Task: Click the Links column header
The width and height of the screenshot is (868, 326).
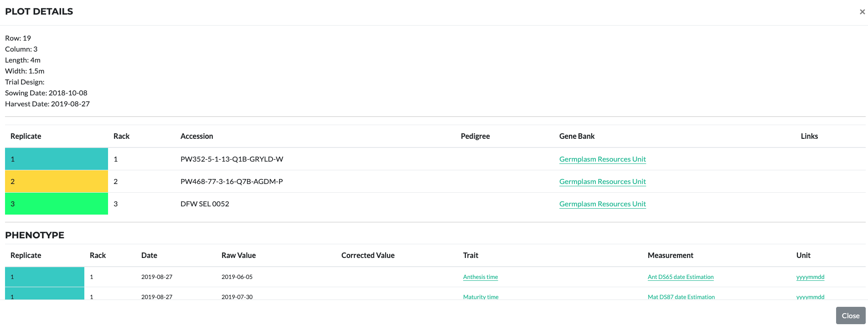Action: 809,136
